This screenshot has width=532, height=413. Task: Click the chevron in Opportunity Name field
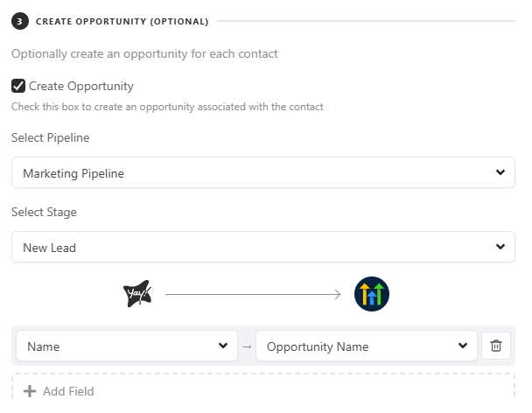(x=463, y=346)
